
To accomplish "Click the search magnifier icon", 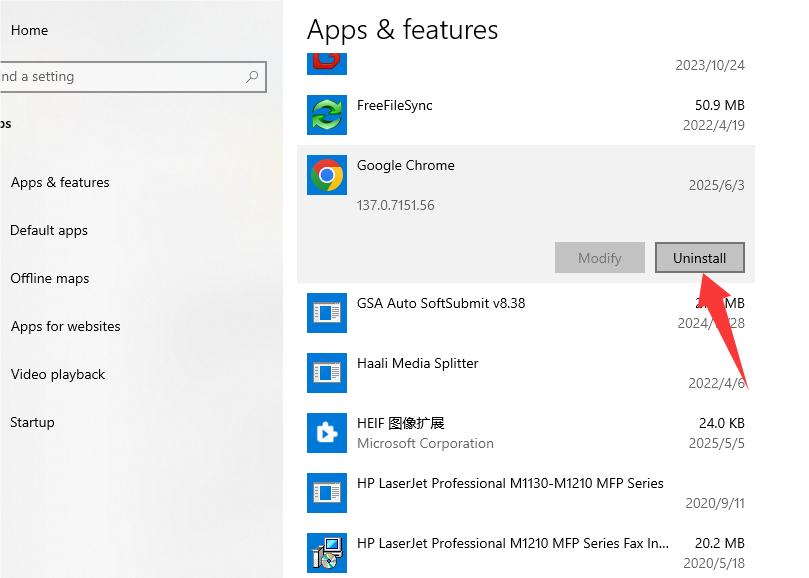I will (x=252, y=77).
